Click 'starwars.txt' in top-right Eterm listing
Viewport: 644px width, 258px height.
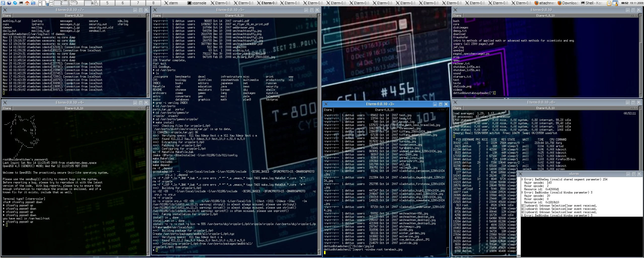462,77
